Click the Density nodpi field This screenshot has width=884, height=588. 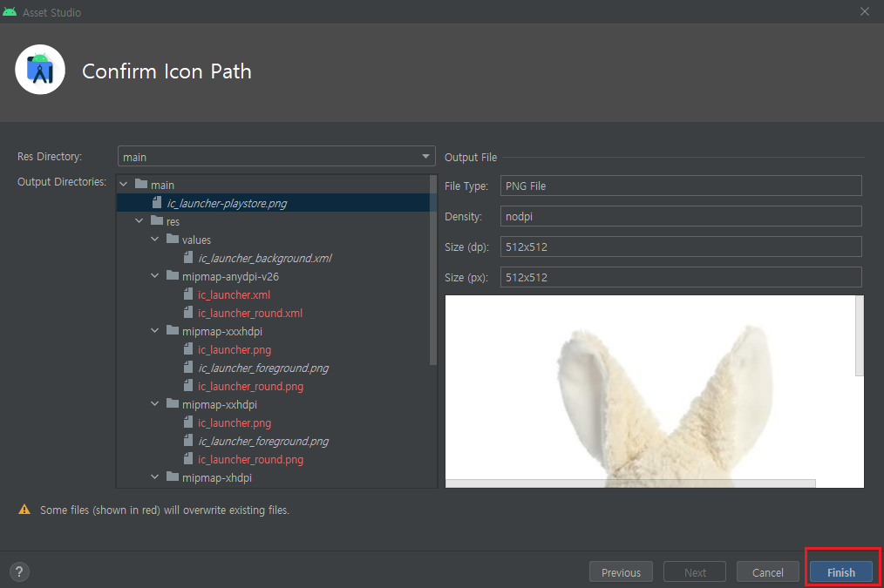[681, 216]
